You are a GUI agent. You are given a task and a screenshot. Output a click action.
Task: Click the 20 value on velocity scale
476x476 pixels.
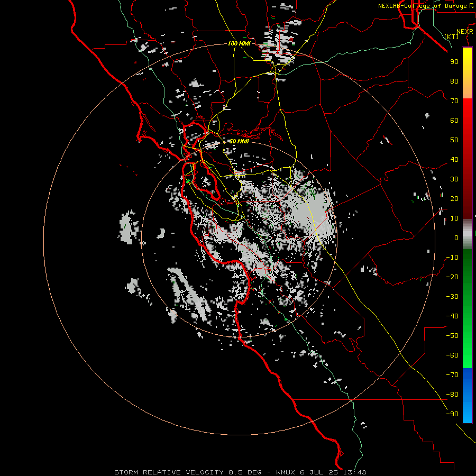click(454, 198)
